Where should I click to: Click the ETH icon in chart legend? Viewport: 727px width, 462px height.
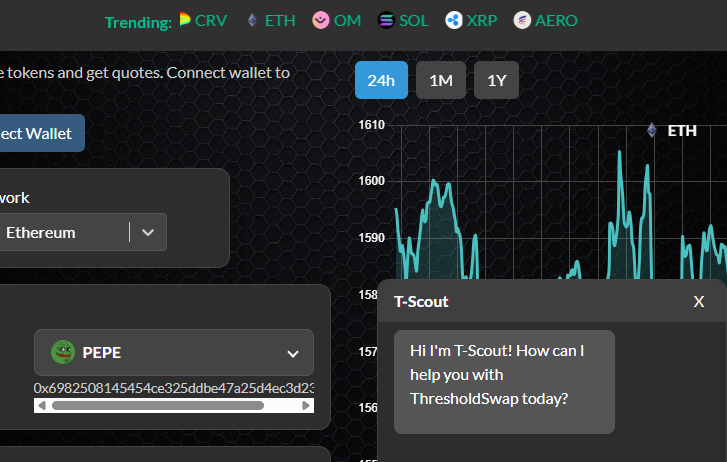[652, 130]
